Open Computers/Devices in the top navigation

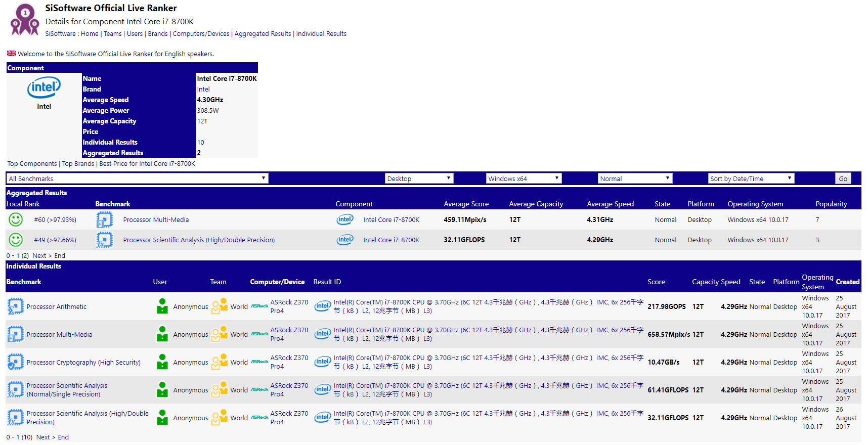pos(201,34)
